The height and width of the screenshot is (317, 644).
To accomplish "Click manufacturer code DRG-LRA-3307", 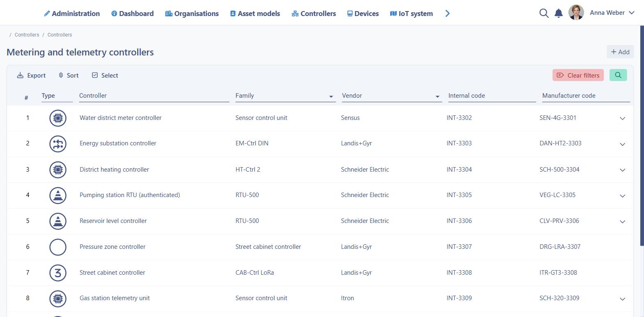I will 560,247.
